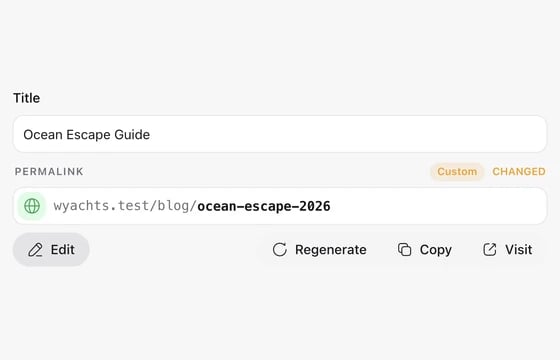The width and height of the screenshot is (560, 360).
Task: Click the wyachts.test/blog/ URL prefix
Action: pyautogui.click(x=125, y=206)
